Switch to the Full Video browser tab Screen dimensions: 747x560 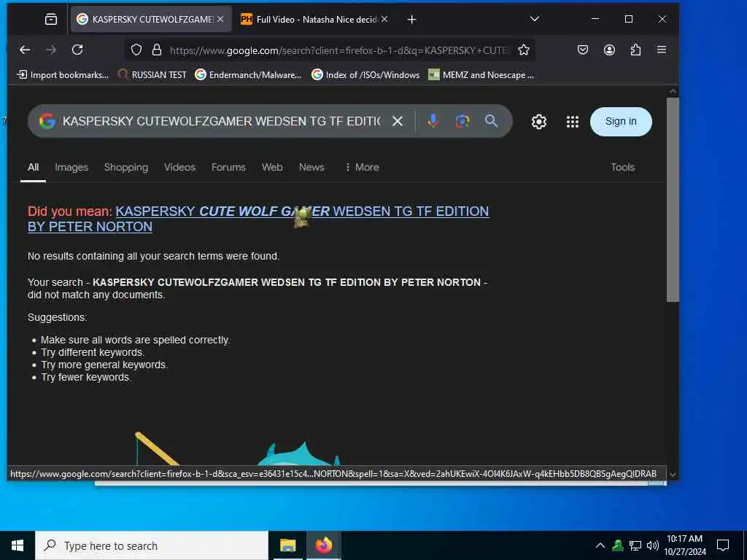pos(315,20)
